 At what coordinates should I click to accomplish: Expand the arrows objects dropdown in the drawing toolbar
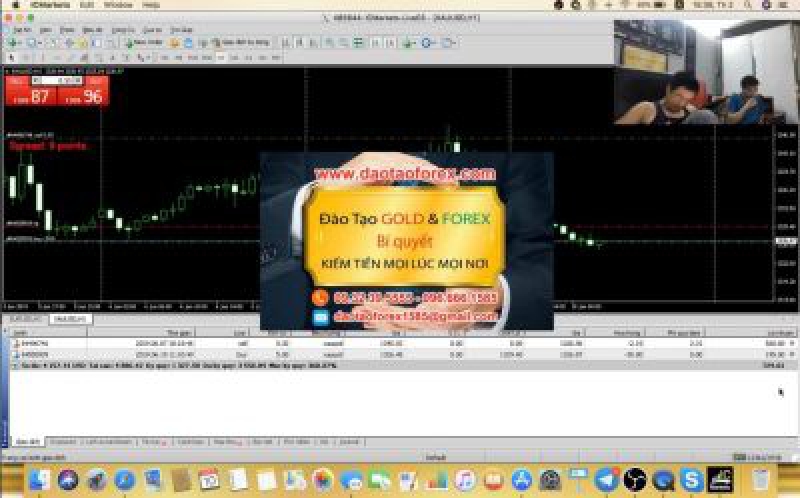pos(148,58)
